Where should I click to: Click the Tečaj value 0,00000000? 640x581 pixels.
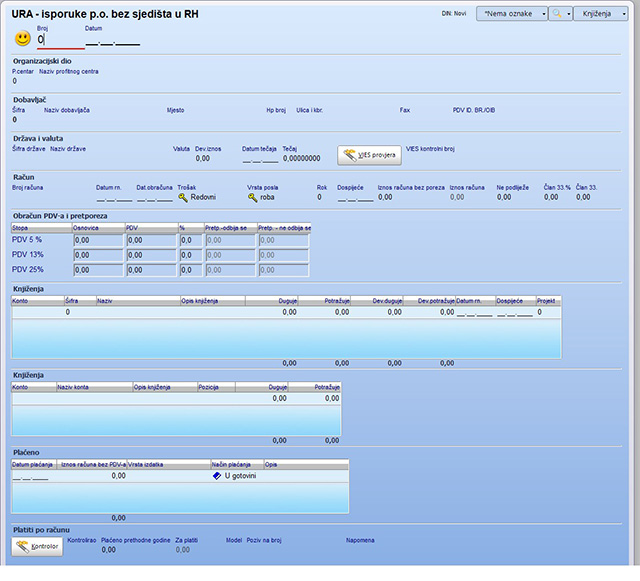(x=302, y=158)
